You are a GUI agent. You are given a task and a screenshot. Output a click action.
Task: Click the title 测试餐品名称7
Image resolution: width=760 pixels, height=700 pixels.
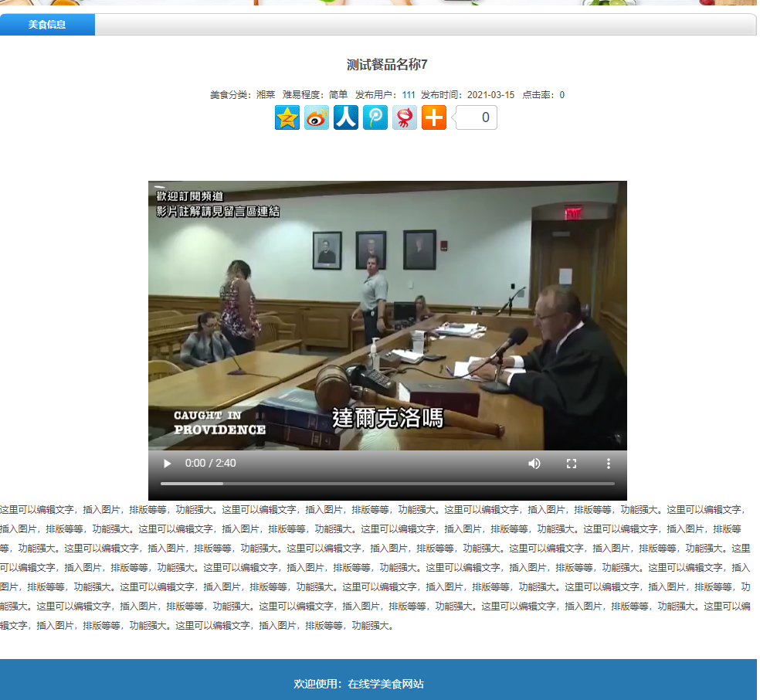tap(387, 65)
